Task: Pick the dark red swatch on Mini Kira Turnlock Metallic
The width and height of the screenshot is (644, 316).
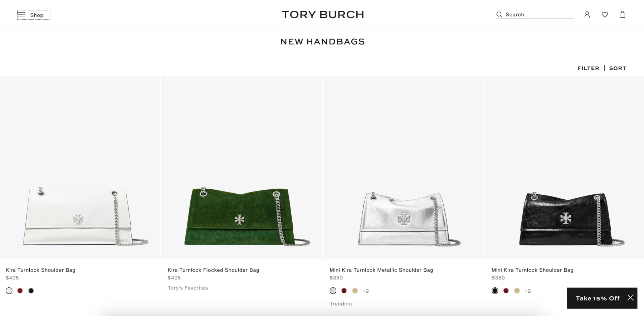Action: [344, 291]
